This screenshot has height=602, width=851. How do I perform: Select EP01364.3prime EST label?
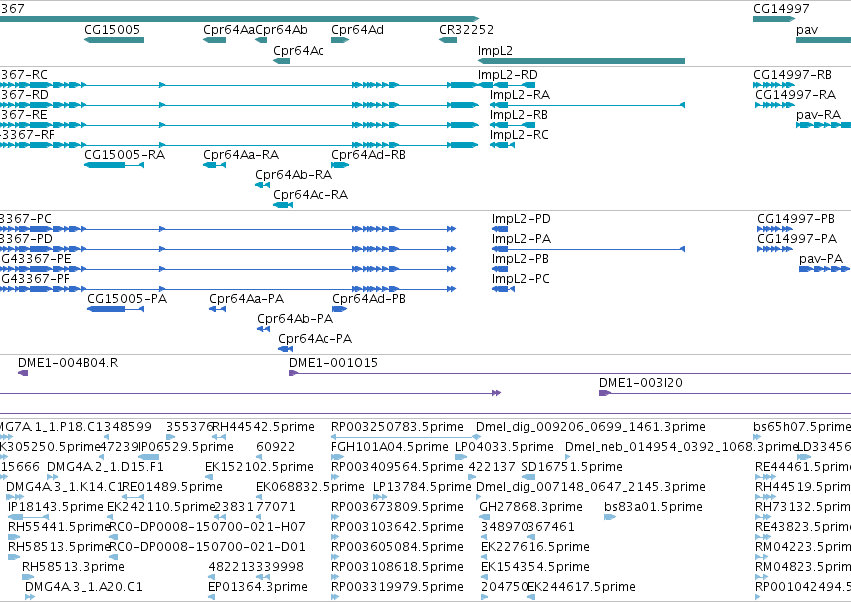[x=258, y=587]
